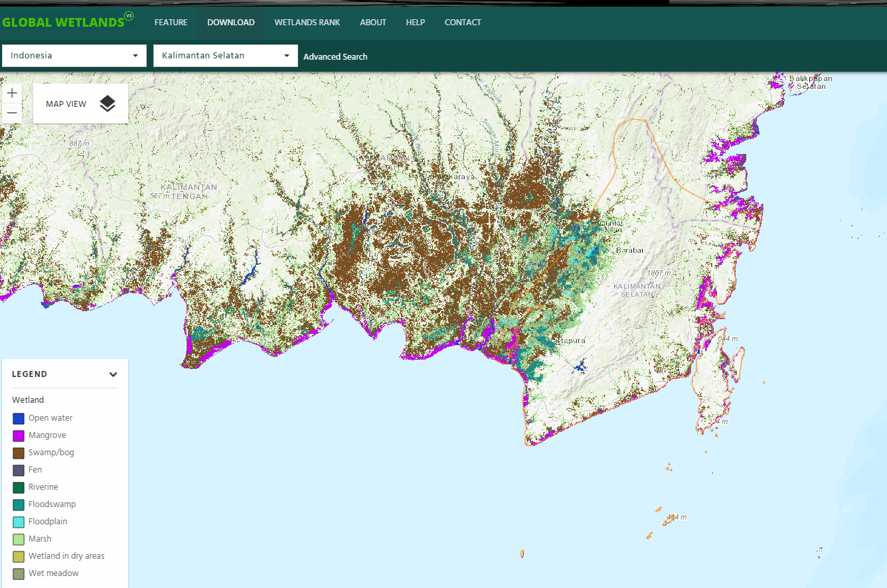This screenshot has height=588, width=887.
Task: Open the ABOUT page
Action: pos(373,23)
